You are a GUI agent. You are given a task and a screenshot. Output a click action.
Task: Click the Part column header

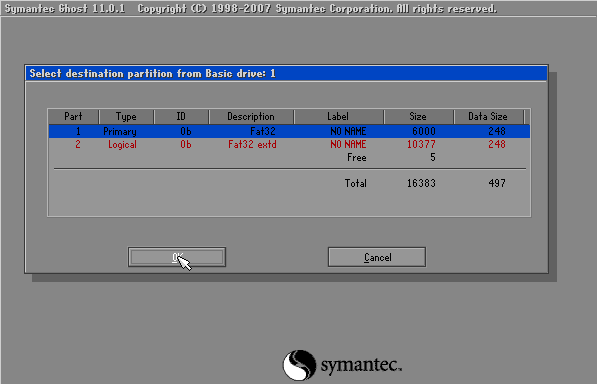coord(73,116)
